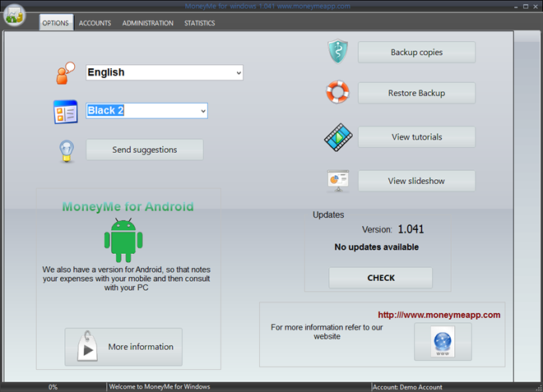543x392 pixels.
Task: Maximize the MoneyMe window
Action: point(526,7)
